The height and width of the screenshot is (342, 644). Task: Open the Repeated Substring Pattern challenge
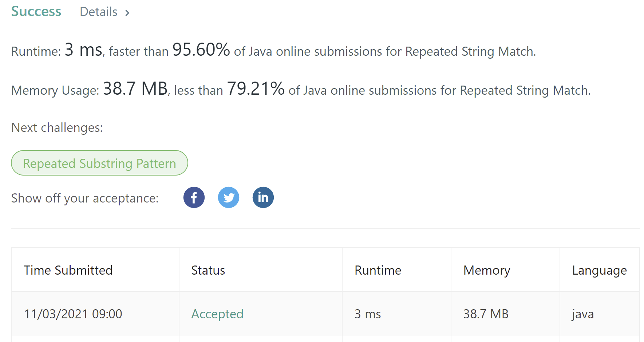click(99, 163)
